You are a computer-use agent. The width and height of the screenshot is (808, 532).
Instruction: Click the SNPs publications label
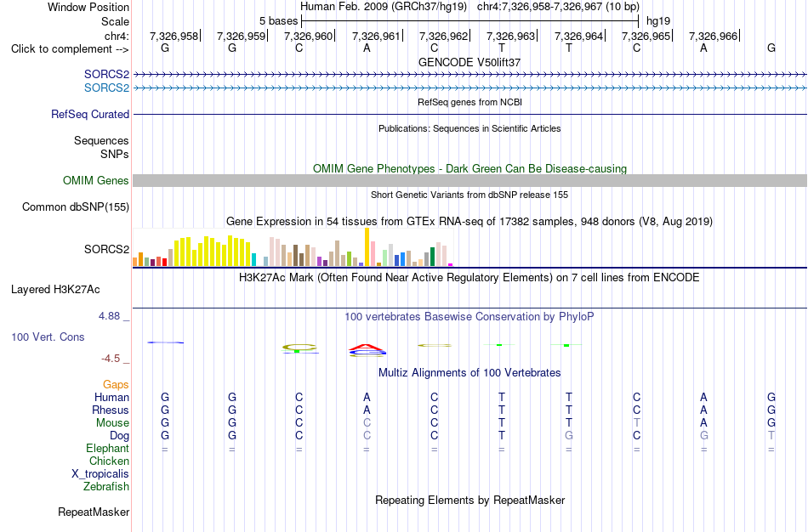(x=115, y=154)
